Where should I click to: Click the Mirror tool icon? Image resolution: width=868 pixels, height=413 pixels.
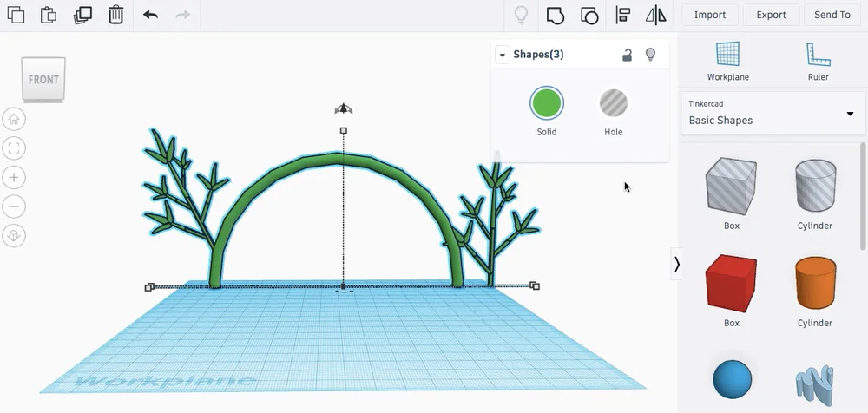pyautogui.click(x=656, y=15)
